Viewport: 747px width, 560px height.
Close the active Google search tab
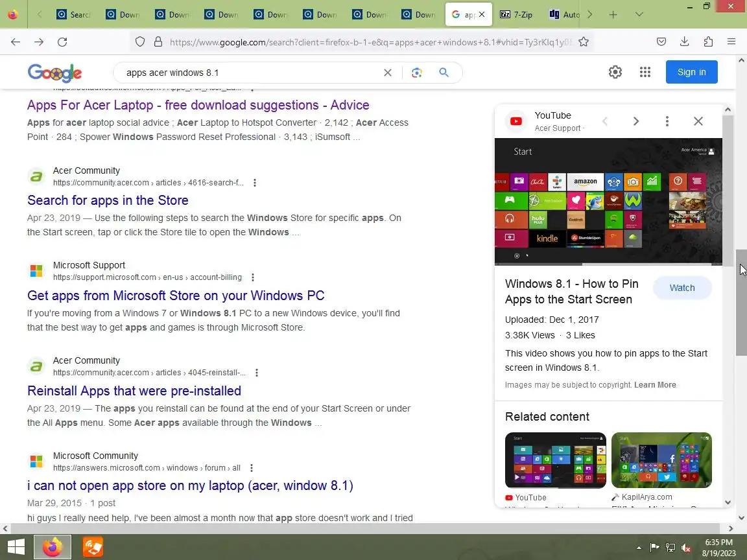482,15
